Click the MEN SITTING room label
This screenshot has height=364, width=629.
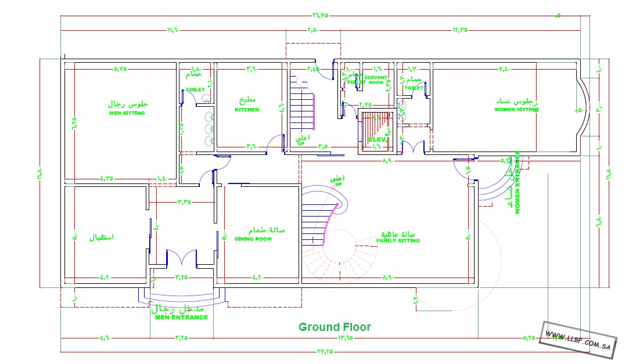click(127, 113)
